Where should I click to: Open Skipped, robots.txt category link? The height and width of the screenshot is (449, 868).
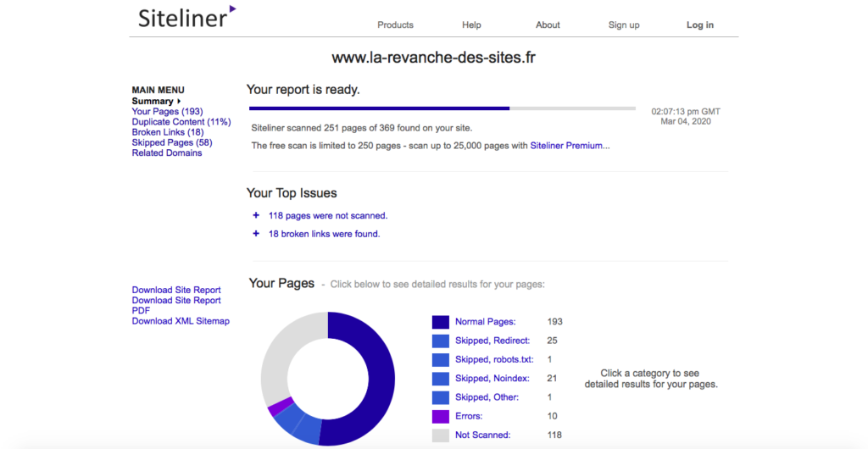(494, 359)
